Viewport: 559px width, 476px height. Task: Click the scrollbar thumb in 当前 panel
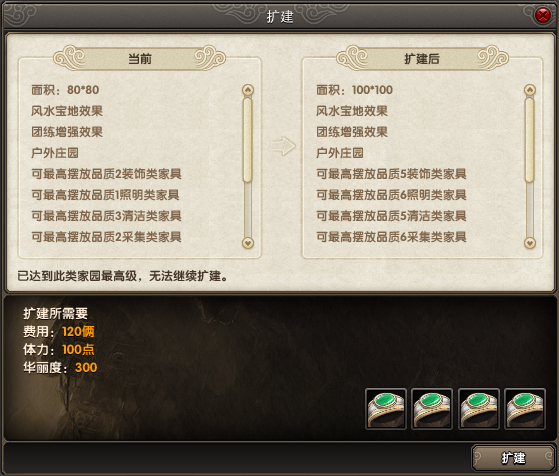coord(248,140)
